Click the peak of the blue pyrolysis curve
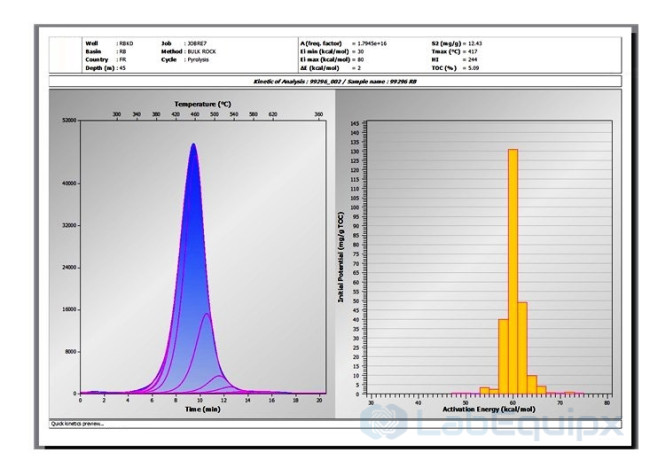 pyautogui.click(x=193, y=146)
